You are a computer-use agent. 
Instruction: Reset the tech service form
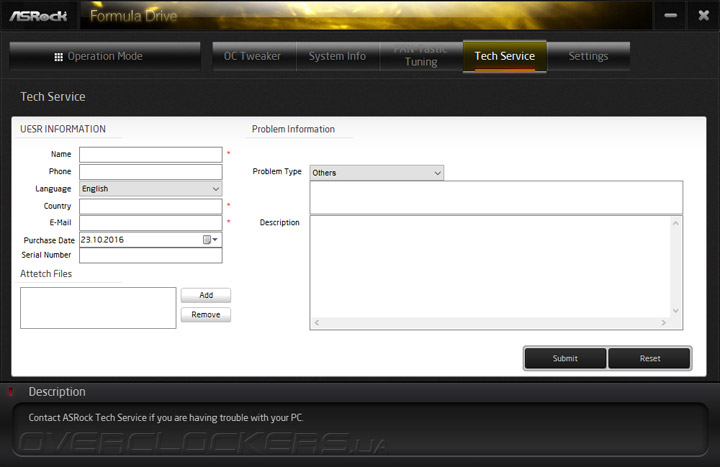(x=650, y=358)
